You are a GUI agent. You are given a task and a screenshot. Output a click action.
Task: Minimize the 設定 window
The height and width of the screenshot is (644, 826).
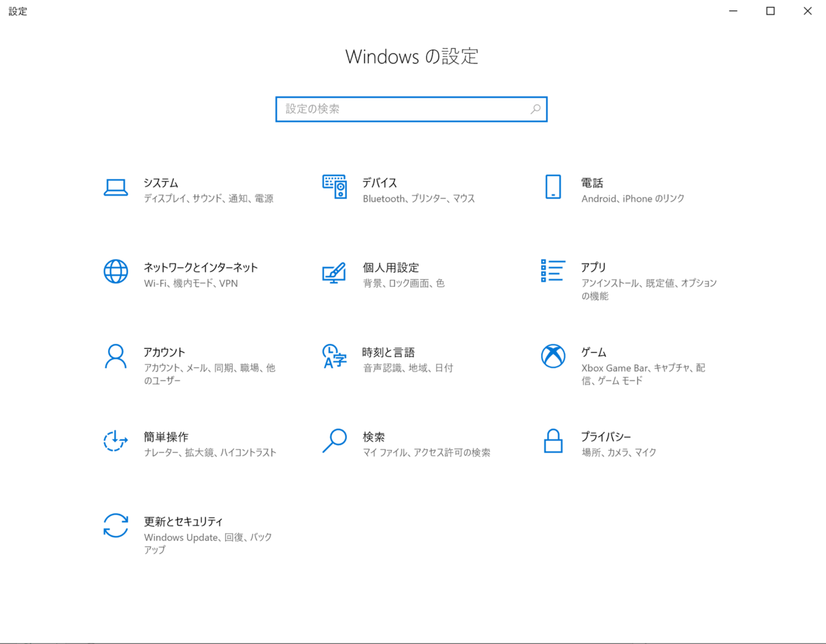734,11
